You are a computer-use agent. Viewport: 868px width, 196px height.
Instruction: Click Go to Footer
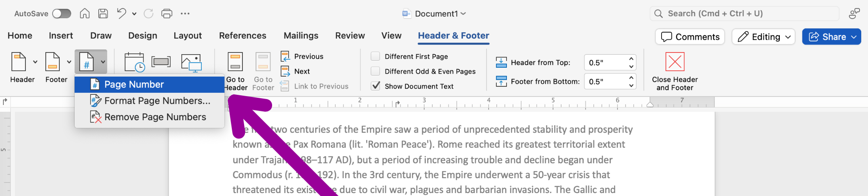coord(263,71)
